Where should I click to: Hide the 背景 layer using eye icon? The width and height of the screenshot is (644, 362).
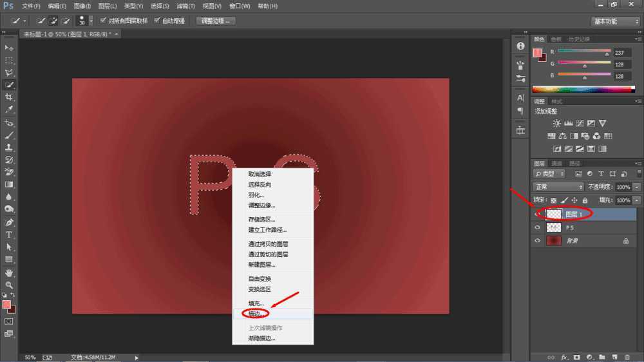(x=538, y=241)
